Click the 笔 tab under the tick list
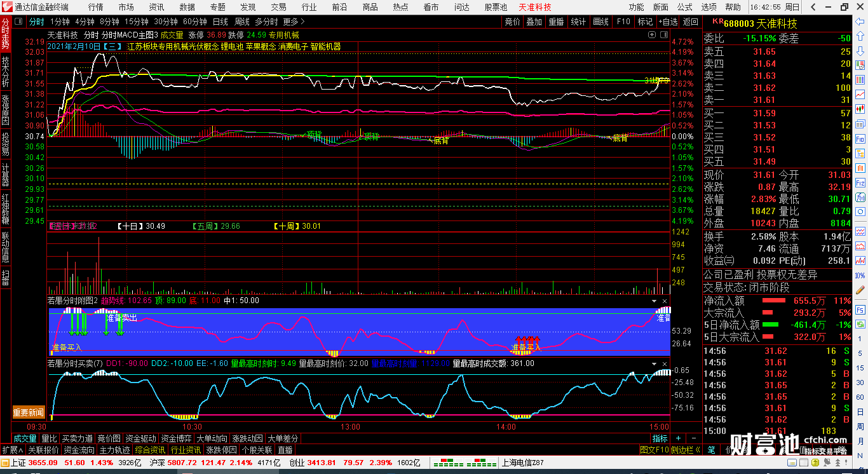This screenshot has width=868, height=474. (x=711, y=450)
